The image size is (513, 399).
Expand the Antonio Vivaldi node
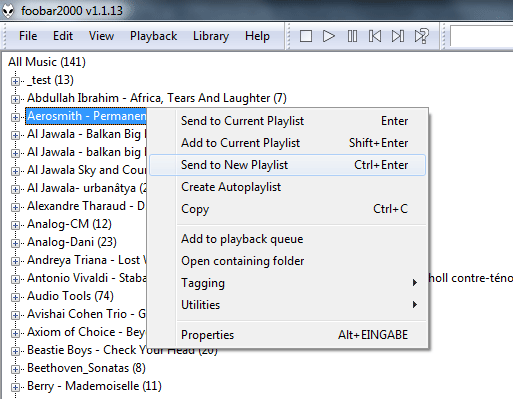point(15,279)
